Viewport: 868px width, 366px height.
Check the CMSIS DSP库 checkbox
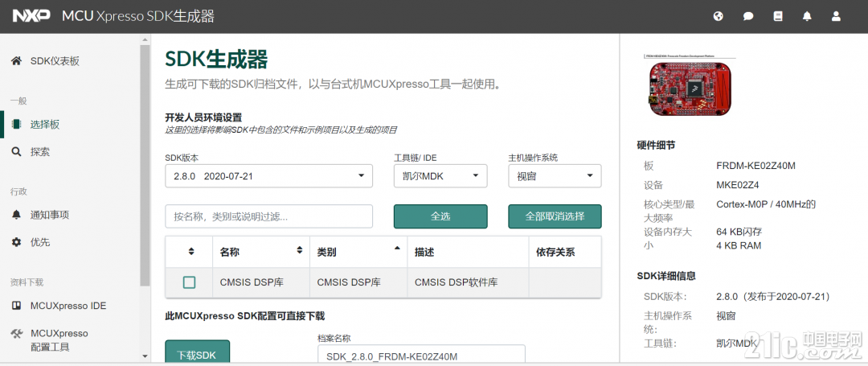(190, 282)
